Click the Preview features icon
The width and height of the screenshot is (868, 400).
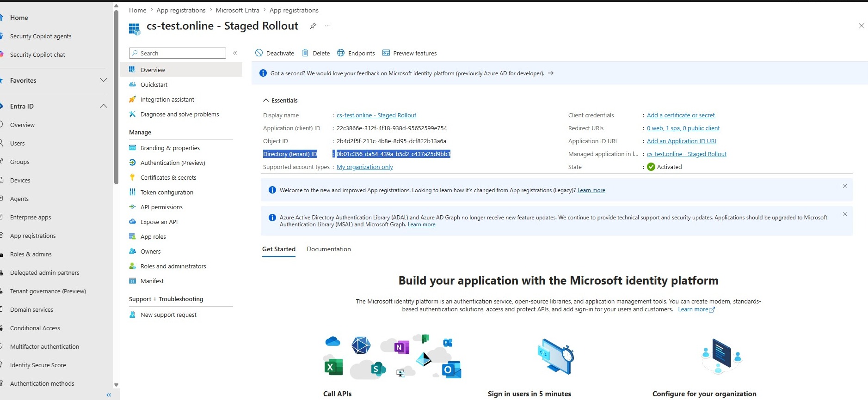386,53
